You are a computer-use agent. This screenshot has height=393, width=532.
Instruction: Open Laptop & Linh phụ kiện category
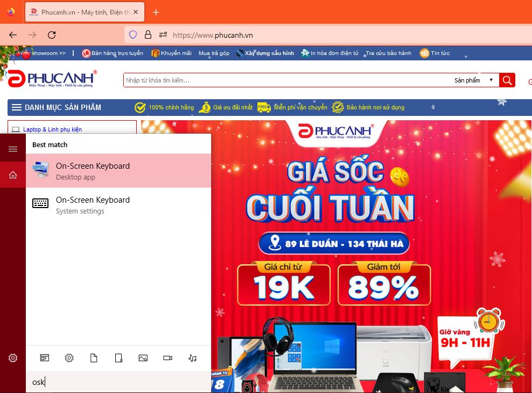(52, 129)
